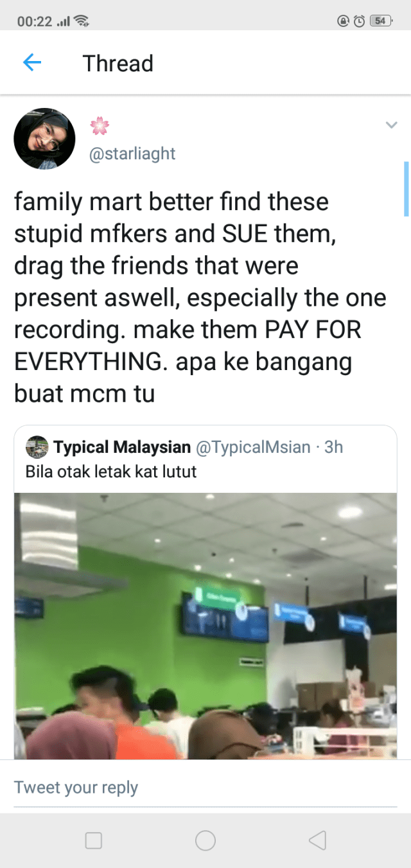Screen dimensions: 411x868
Task: Play the quoted Family Mart video
Action: (205, 625)
